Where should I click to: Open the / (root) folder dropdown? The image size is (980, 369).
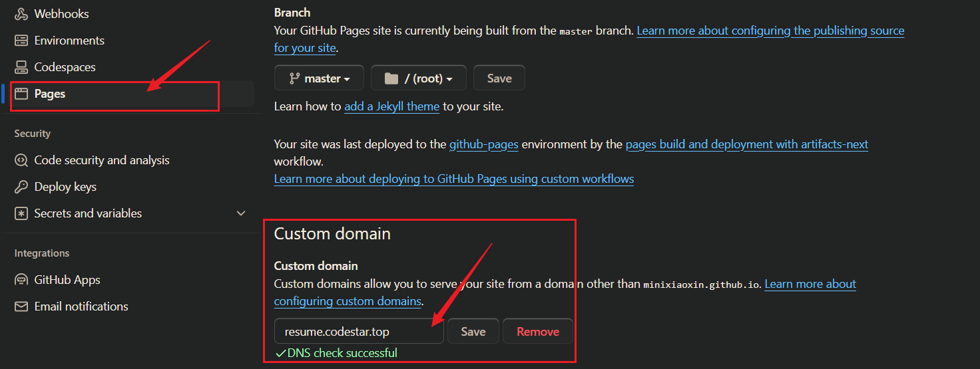pyautogui.click(x=419, y=78)
